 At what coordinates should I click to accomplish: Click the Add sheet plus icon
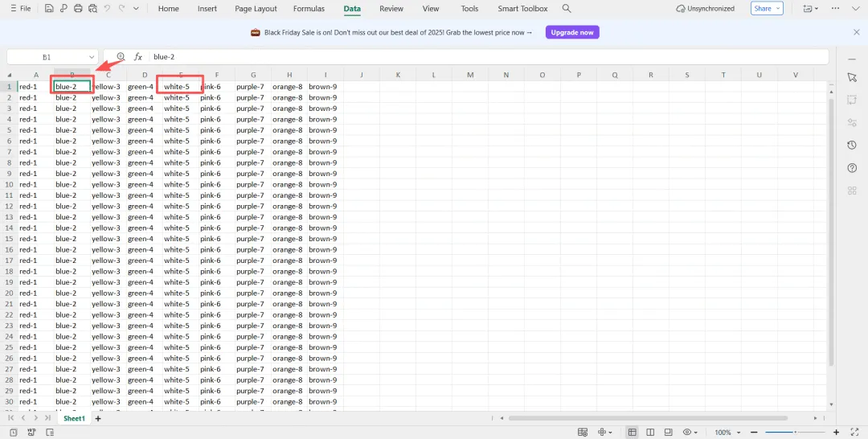[98, 419]
